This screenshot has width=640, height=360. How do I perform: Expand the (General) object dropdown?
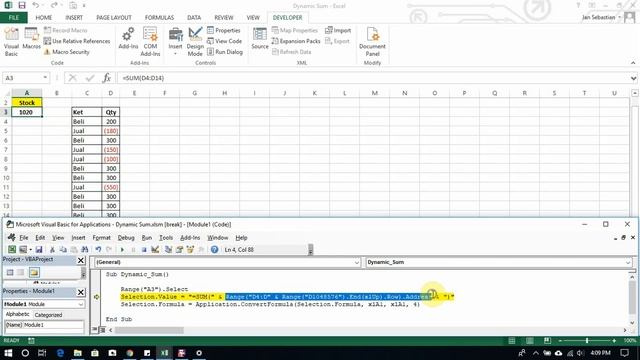coord(357,262)
